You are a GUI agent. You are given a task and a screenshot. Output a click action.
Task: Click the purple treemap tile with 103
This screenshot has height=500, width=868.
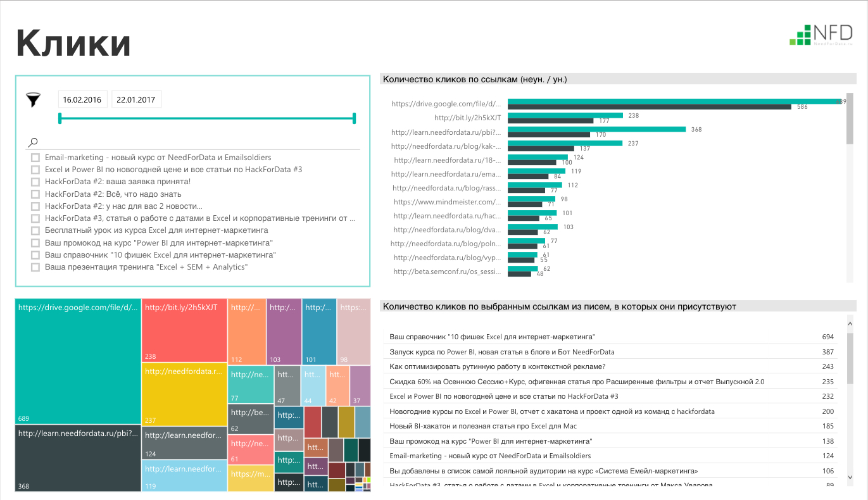tap(284, 332)
